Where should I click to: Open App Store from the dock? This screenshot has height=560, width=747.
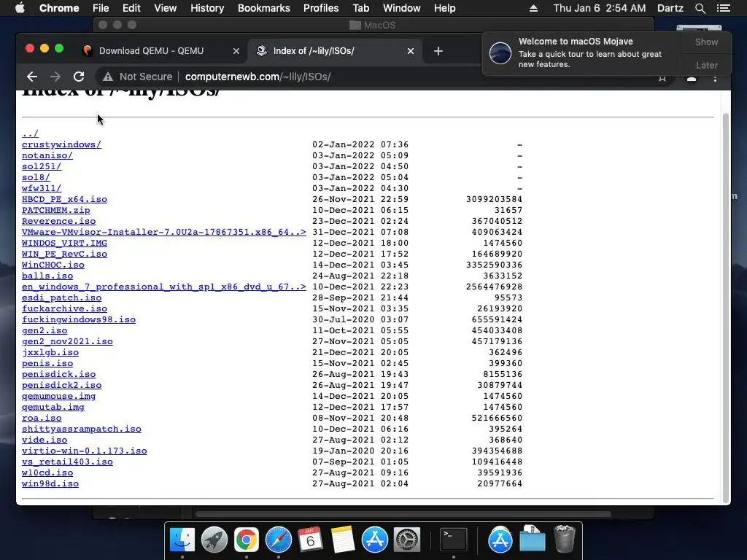coord(374,540)
